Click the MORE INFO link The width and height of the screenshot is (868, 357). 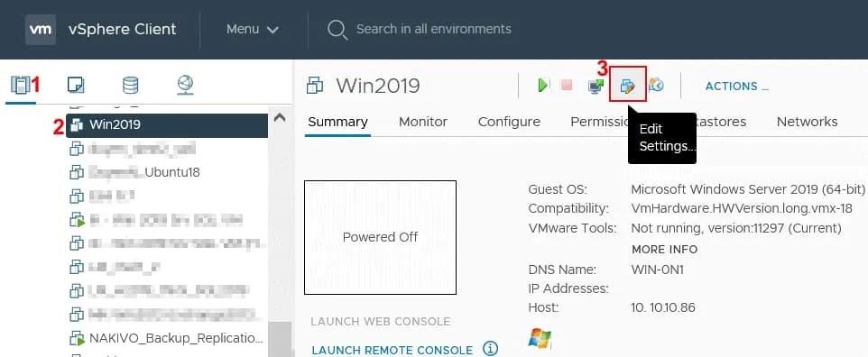664,250
